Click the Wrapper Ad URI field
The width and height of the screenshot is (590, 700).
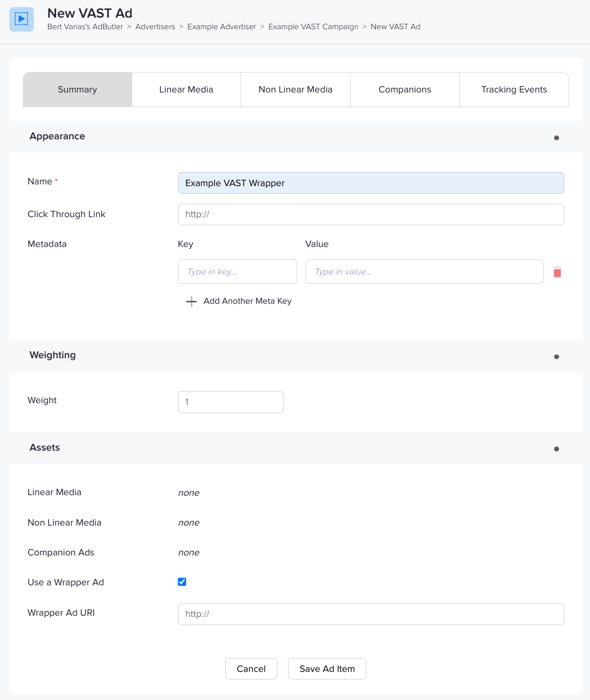click(x=371, y=615)
